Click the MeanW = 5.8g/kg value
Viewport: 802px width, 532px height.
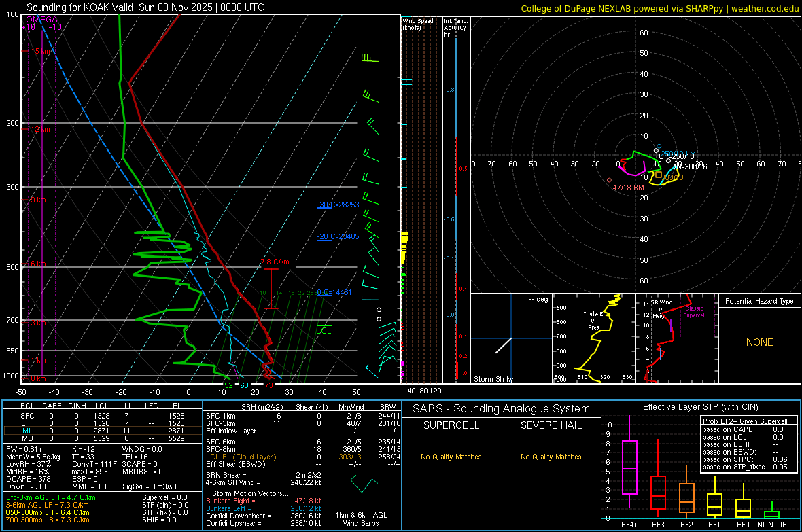click(x=33, y=457)
